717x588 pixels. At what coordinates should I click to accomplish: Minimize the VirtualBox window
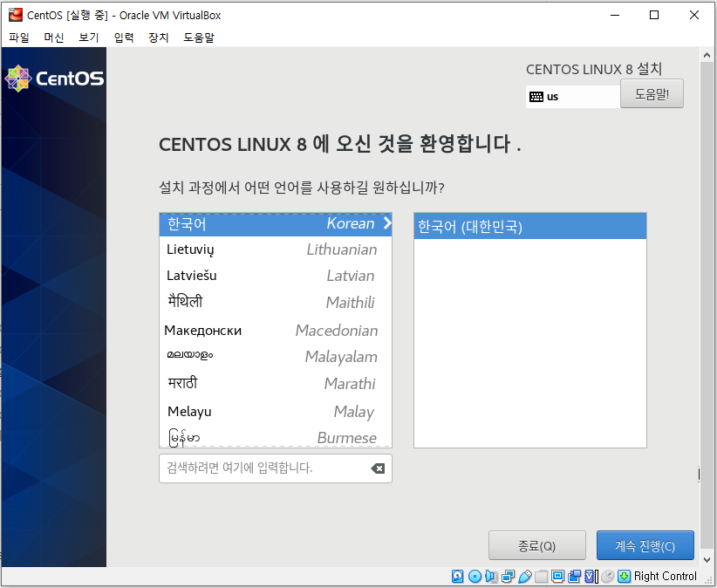pos(615,15)
